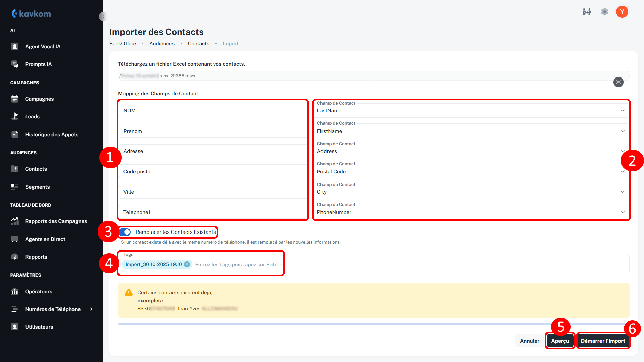Click the Aperçu button
The image size is (644, 362).
[560, 341]
